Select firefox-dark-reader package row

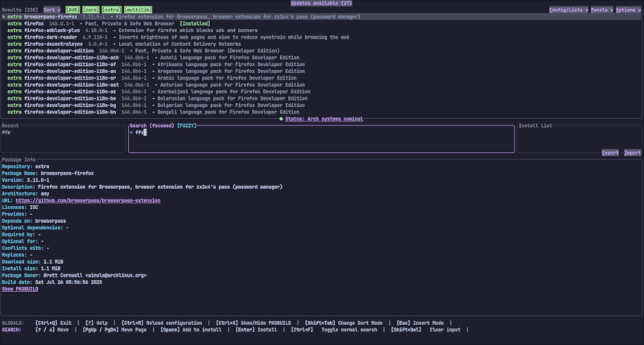[321, 37]
